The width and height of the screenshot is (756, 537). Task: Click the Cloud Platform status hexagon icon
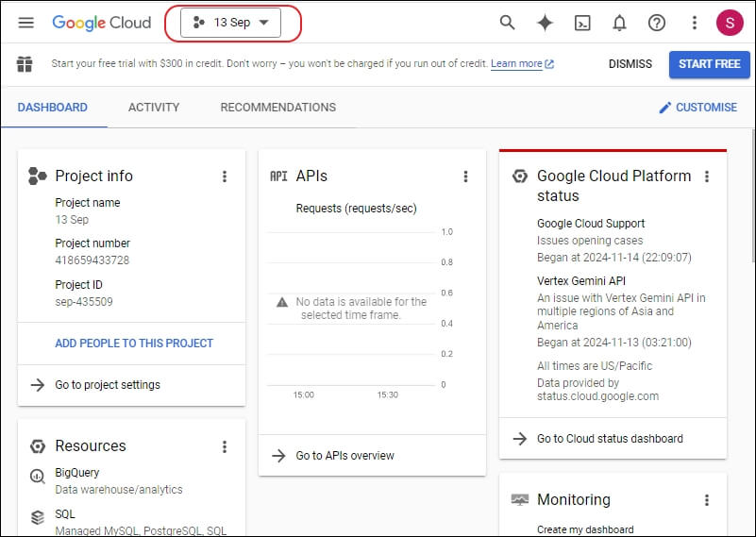(x=520, y=176)
